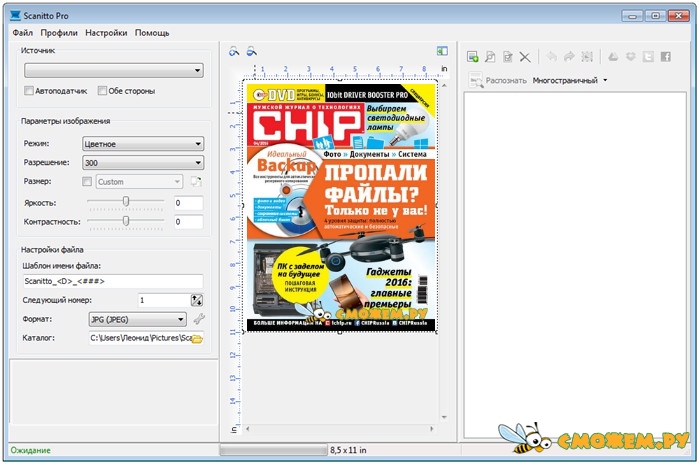Browse for Каталог folder icon
This screenshot has width=700, height=465.
tap(197, 339)
